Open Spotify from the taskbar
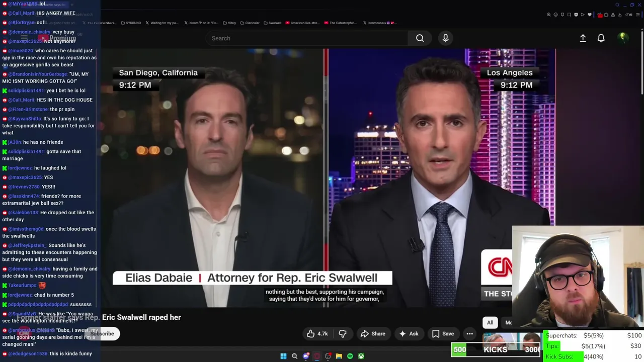The width and height of the screenshot is (644, 362). click(350, 356)
